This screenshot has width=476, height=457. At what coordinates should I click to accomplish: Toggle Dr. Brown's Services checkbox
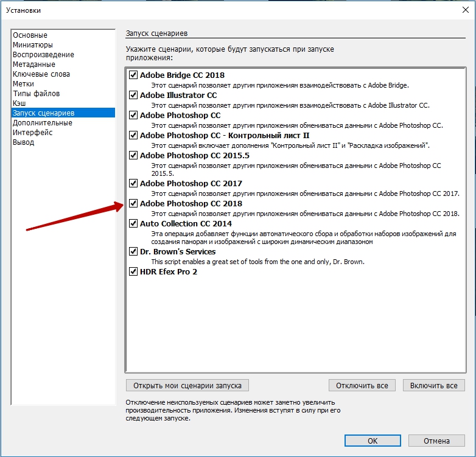click(133, 251)
